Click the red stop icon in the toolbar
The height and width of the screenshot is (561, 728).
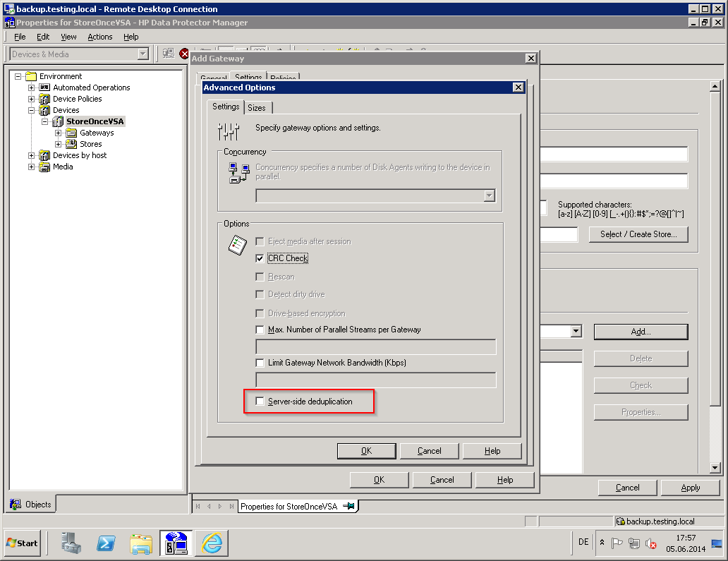184,54
